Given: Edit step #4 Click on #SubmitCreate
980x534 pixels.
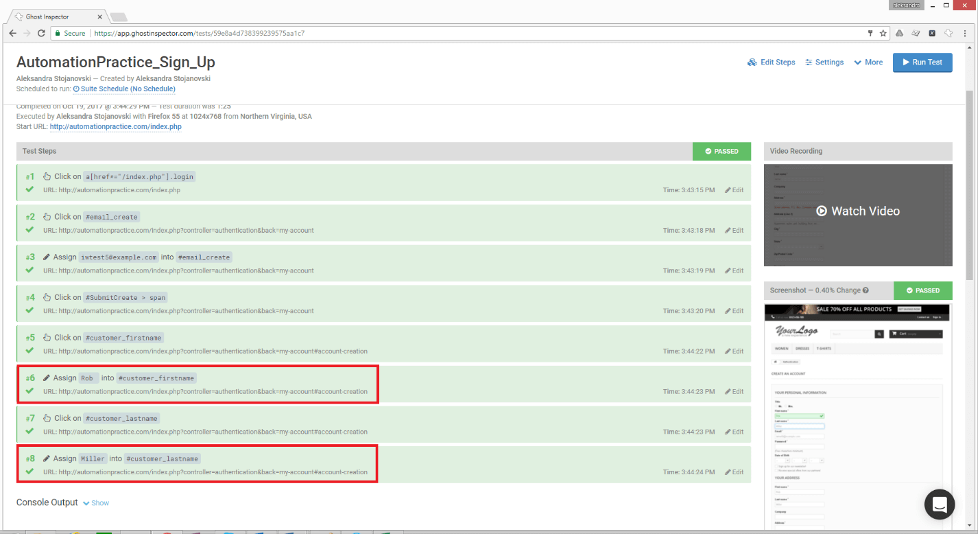Looking at the screenshot, I should pos(734,311).
